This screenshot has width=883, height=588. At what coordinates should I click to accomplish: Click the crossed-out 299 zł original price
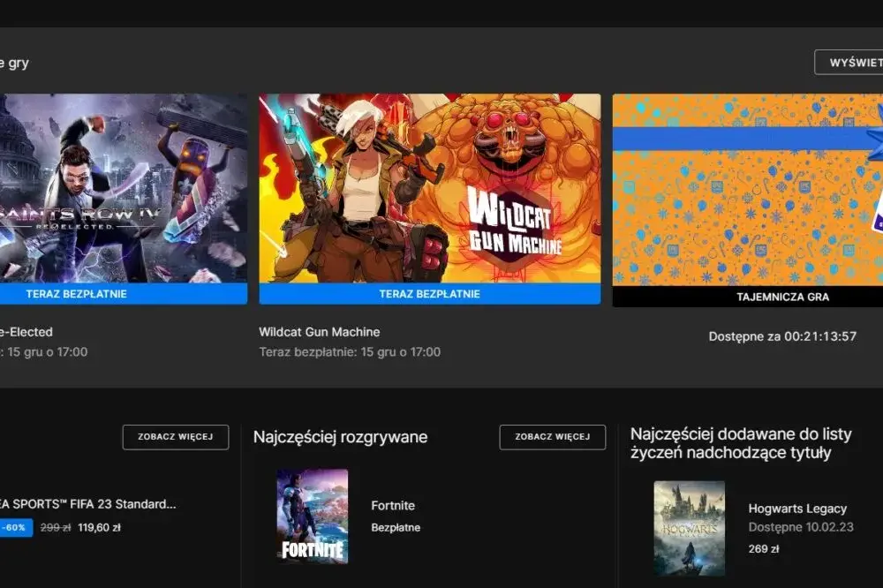click(55, 528)
